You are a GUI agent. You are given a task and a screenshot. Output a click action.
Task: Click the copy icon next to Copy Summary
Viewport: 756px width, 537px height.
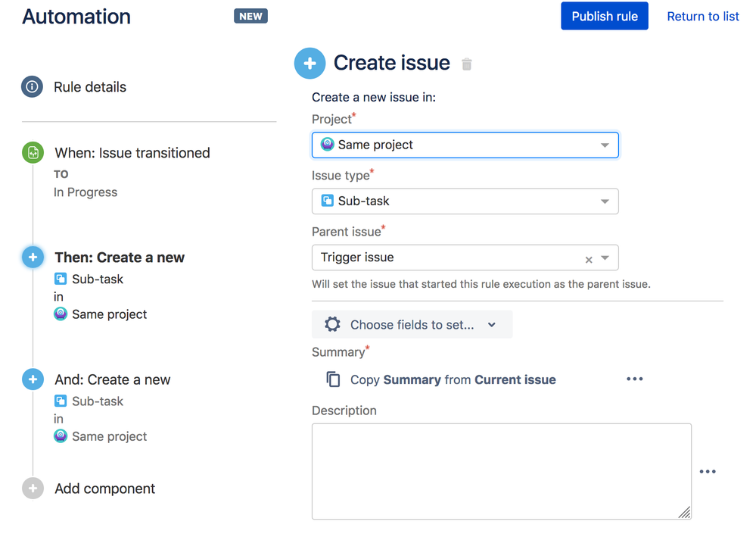pos(333,379)
